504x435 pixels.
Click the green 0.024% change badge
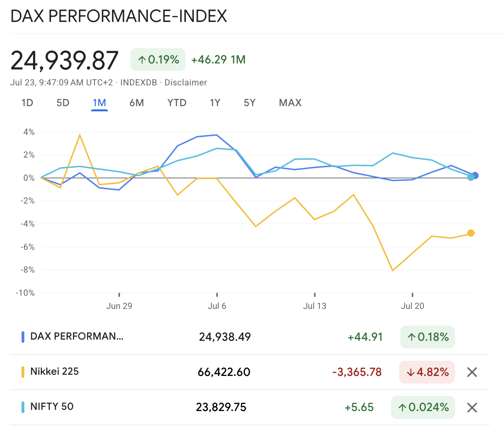pos(423,407)
